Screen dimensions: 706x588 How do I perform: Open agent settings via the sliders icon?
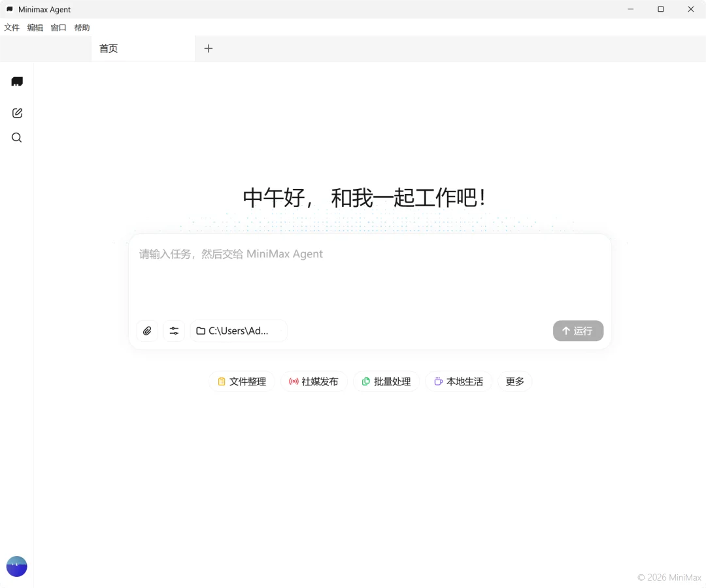click(x=173, y=331)
